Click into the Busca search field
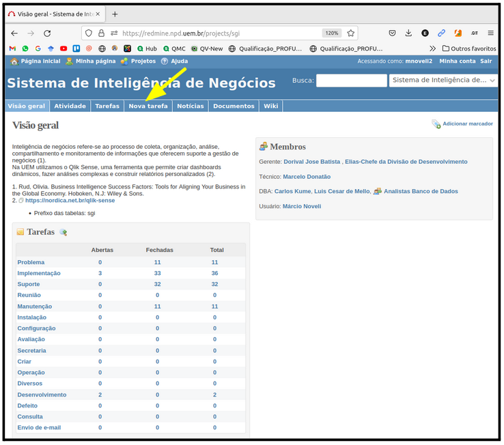Image resolution: width=504 pixels, height=445 pixels. (351, 81)
